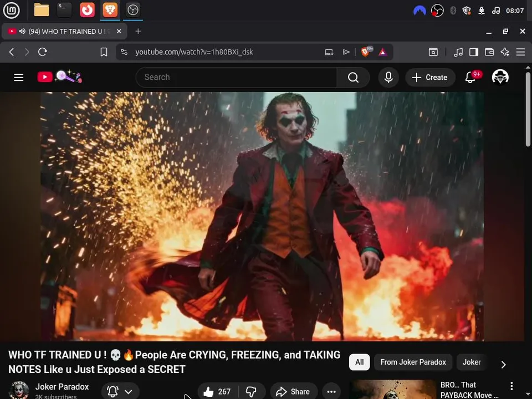Image resolution: width=532 pixels, height=399 pixels.
Task: Go to YouTube home via logo
Action: point(59,76)
